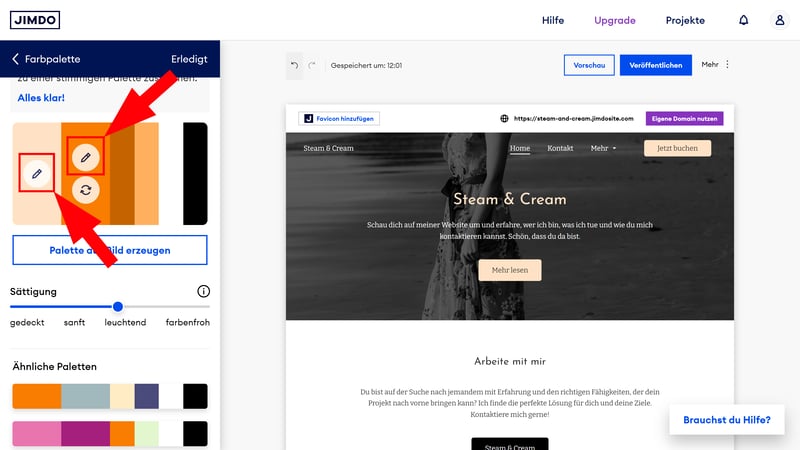This screenshot has height=450, width=800.
Task: Click the pencil icon on the light peach swatch
Action: [x=37, y=174]
